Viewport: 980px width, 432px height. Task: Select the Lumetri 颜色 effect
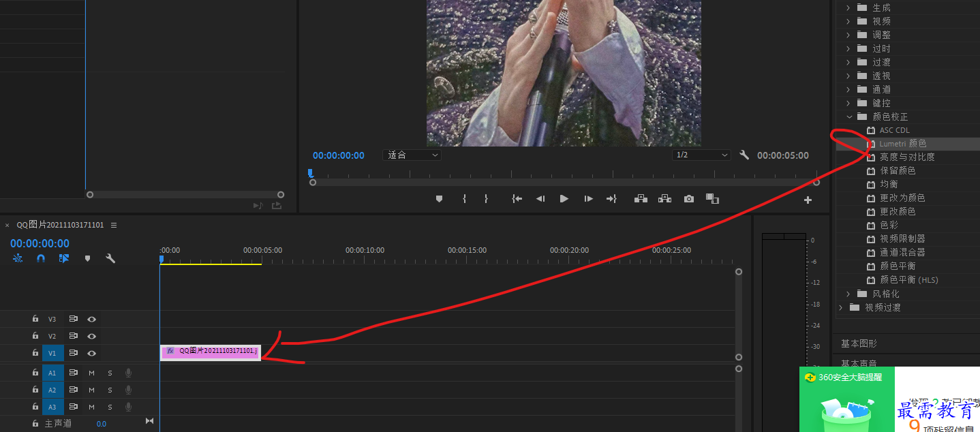pos(902,144)
